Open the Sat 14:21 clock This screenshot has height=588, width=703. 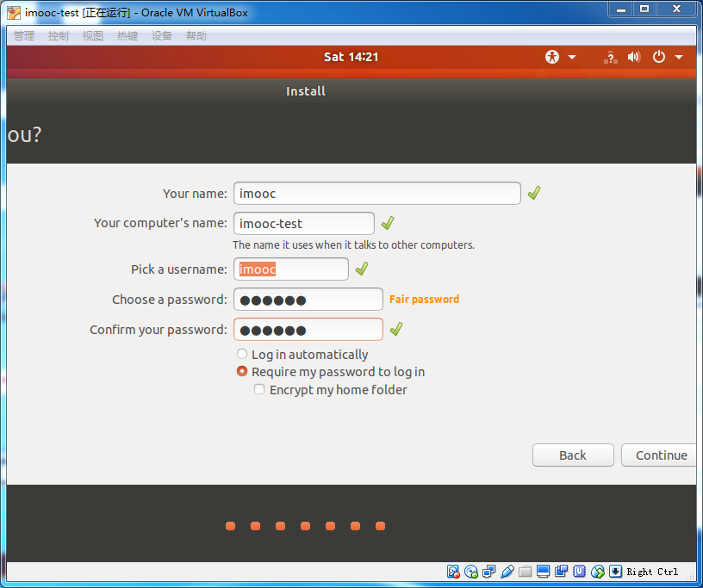coord(351,57)
